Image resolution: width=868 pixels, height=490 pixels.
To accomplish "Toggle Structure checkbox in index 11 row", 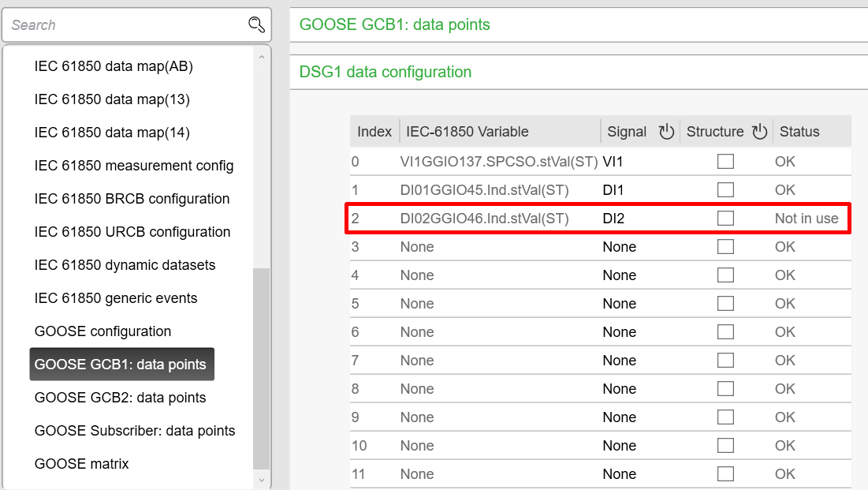I will (725, 474).
